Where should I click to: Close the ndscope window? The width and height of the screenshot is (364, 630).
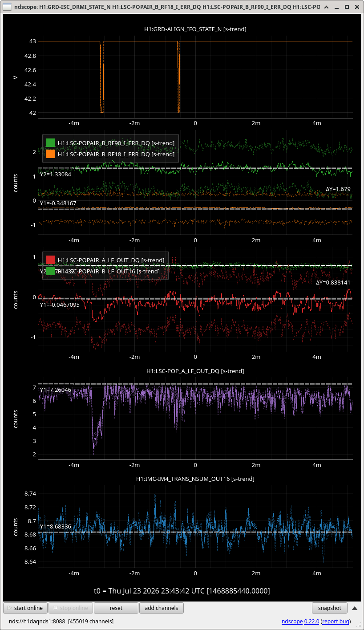click(x=357, y=8)
